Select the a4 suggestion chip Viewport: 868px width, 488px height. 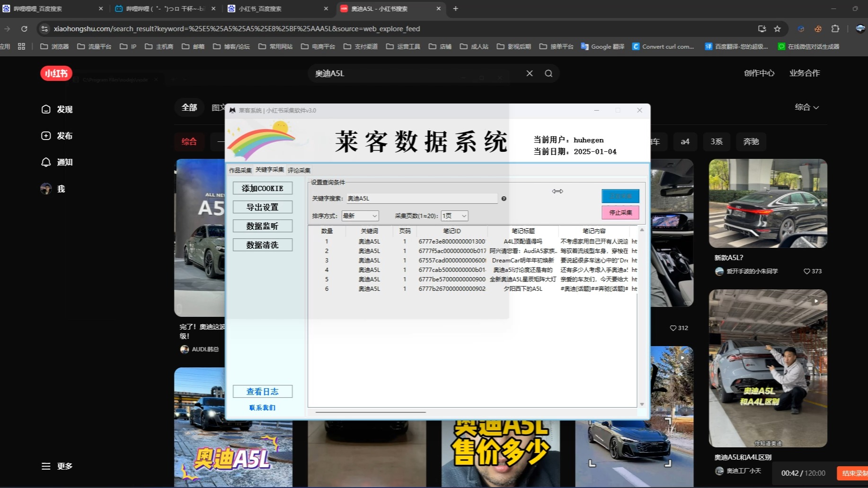(x=685, y=141)
